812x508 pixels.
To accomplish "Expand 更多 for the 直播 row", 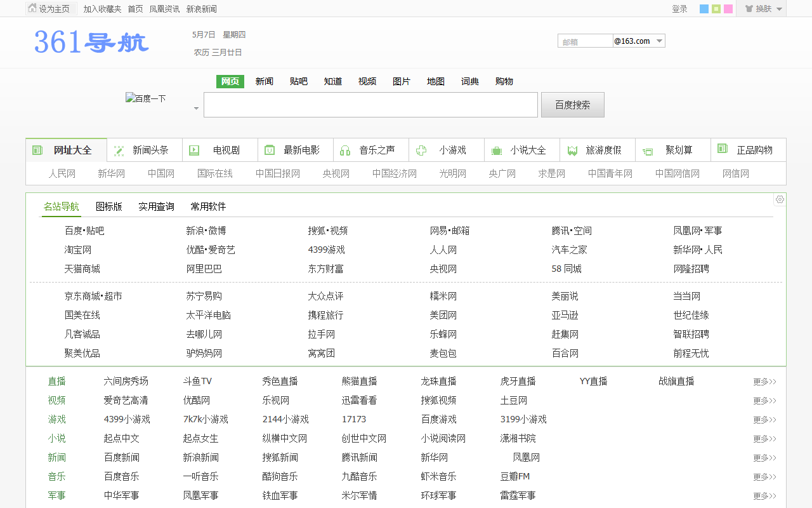I will [x=764, y=382].
